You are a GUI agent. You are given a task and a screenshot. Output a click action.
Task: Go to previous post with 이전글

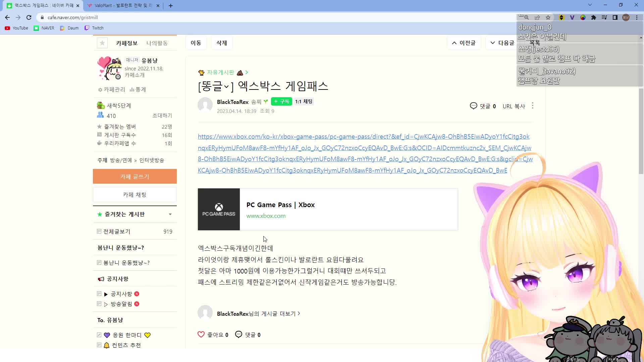(464, 43)
